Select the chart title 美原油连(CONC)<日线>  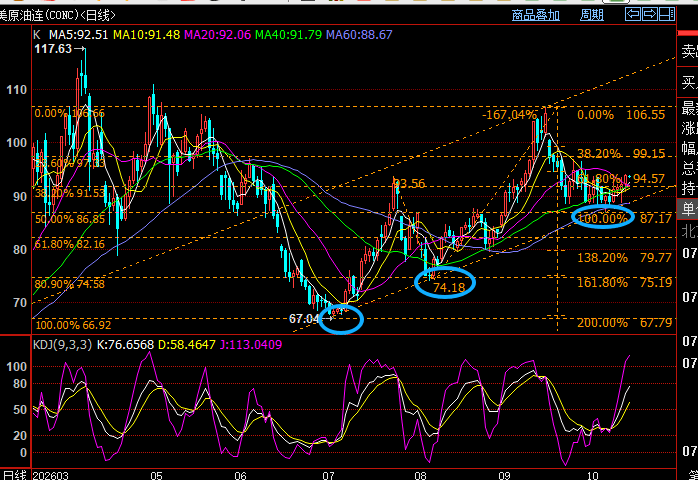57,16
